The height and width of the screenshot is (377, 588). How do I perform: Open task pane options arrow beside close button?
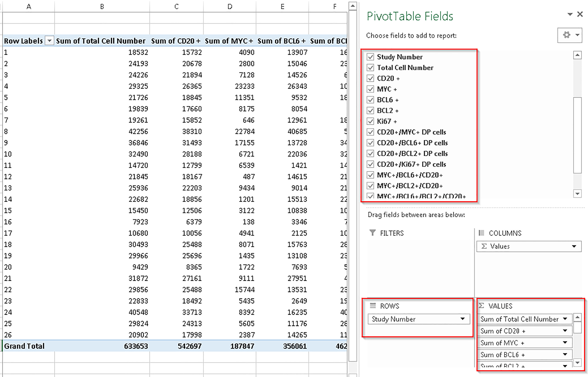[570, 14]
